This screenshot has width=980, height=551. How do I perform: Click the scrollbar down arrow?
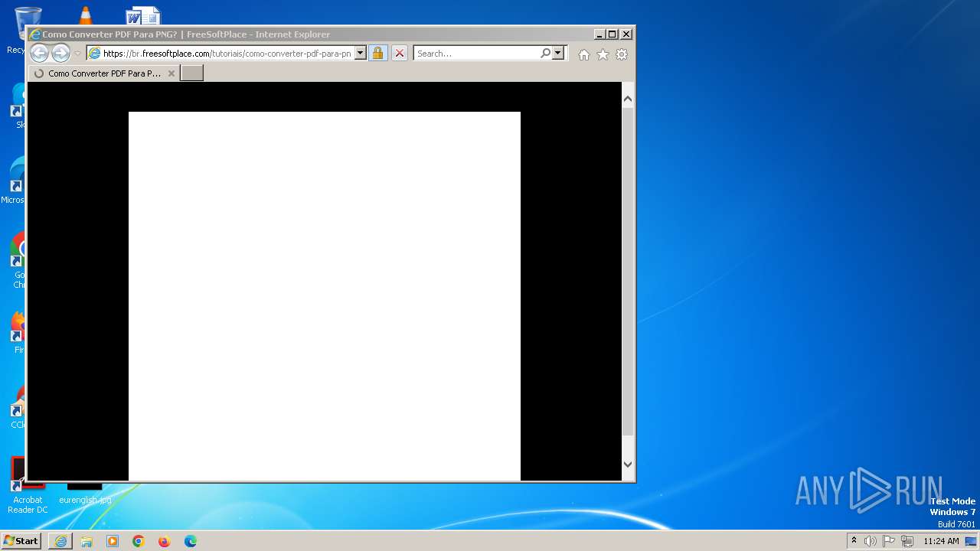(x=628, y=464)
